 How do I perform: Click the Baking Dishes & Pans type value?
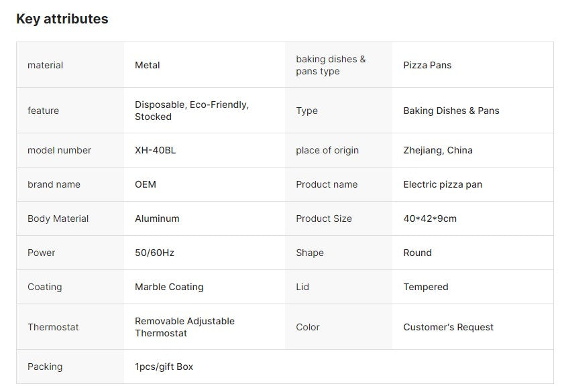(x=451, y=111)
